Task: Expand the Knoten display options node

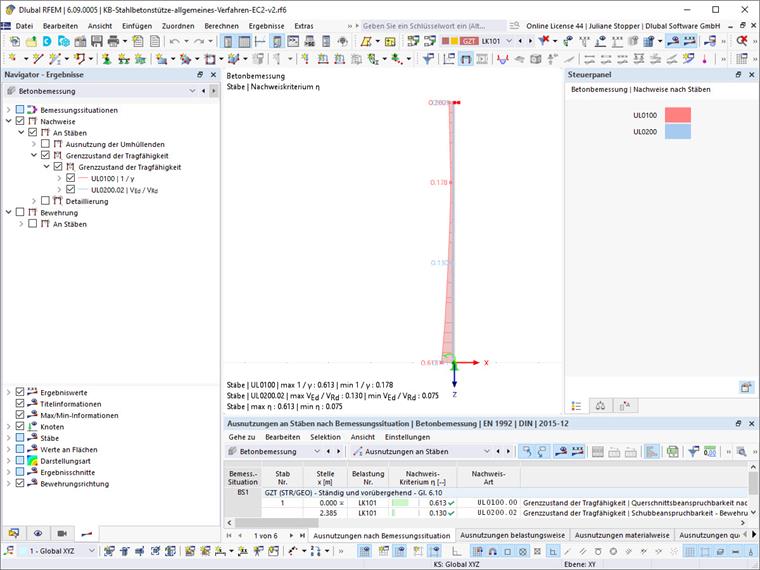Action: (x=8, y=427)
